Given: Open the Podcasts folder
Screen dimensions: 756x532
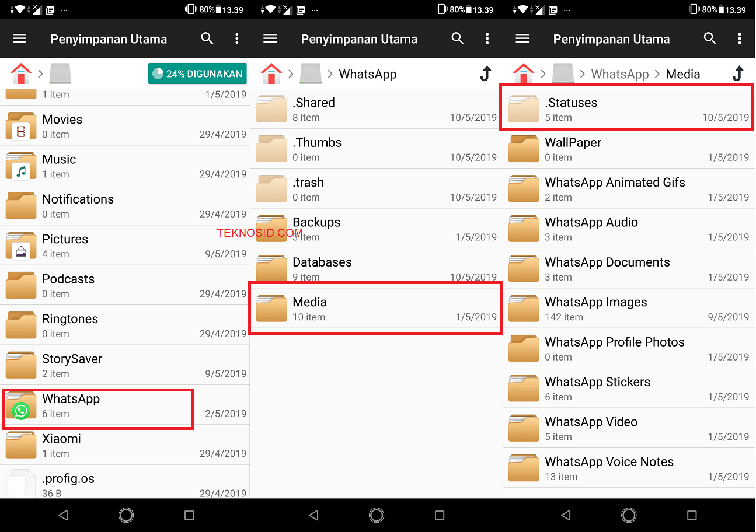Looking at the screenshot, I should [125, 286].
